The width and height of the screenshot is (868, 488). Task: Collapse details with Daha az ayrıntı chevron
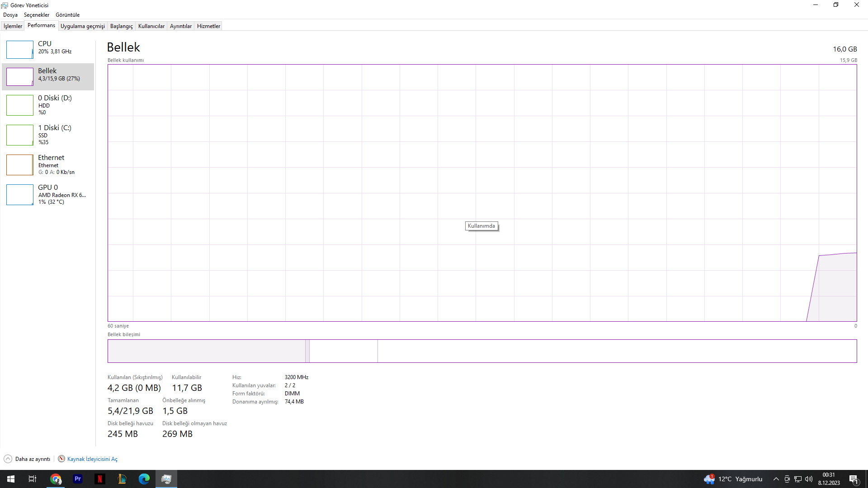pos(8,459)
